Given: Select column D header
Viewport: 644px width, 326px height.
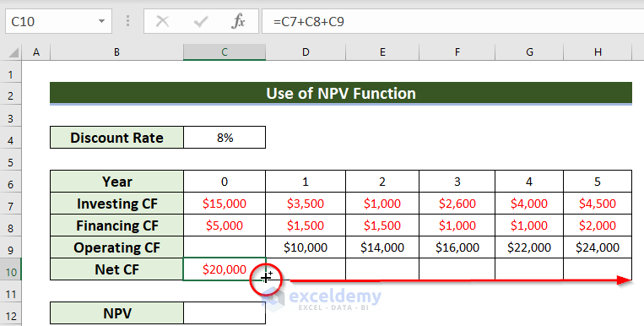Looking at the screenshot, I should click(x=306, y=52).
